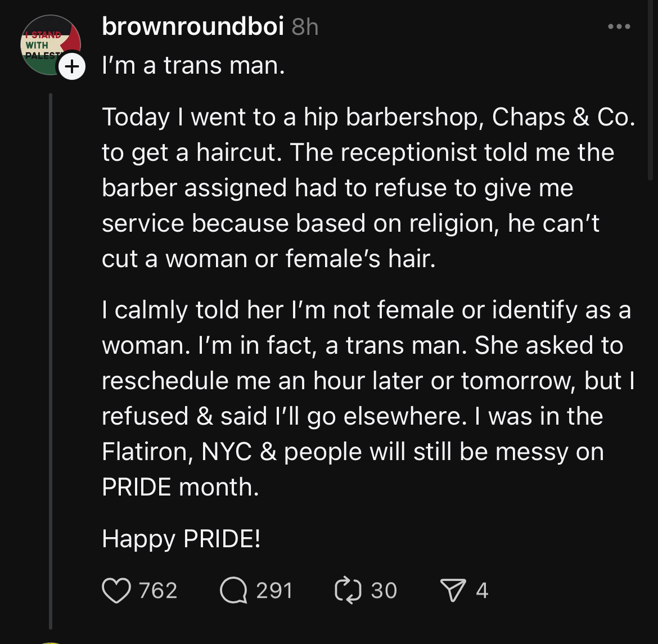View the 291 replies count
This screenshot has height=644, width=658.
(x=274, y=590)
